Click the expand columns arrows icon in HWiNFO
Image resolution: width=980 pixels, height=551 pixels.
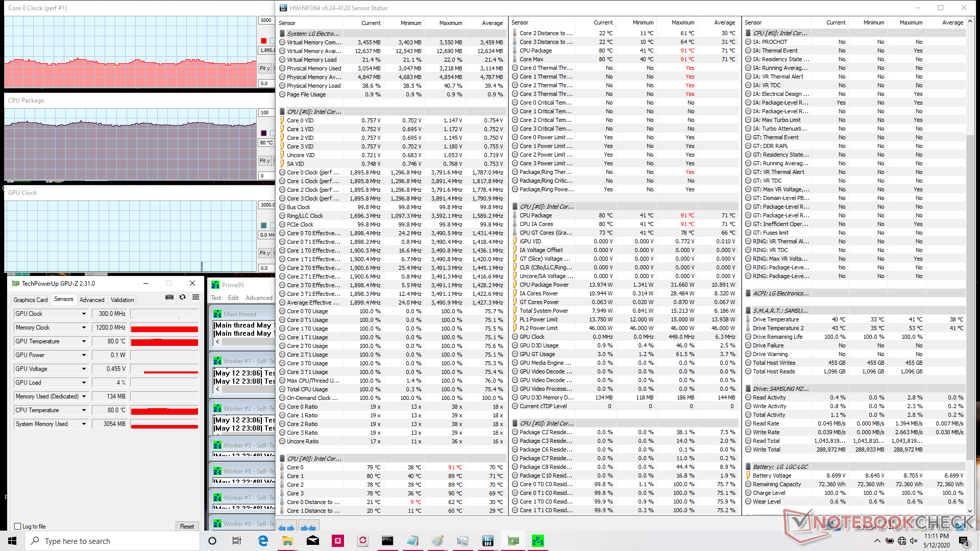click(x=286, y=528)
